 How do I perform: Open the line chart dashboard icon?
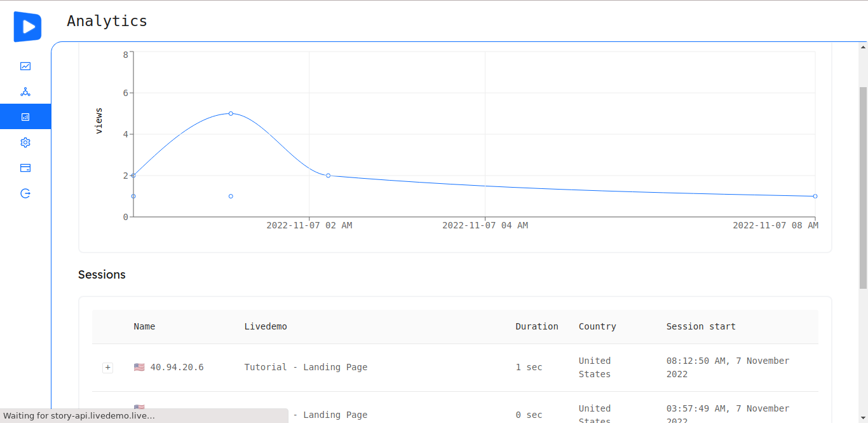[25, 66]
